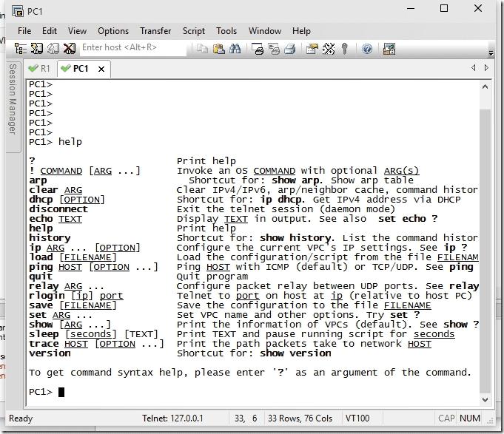Click the scrollbar up arrow
This screenshot has width=504, height=434.
[485, 87]
